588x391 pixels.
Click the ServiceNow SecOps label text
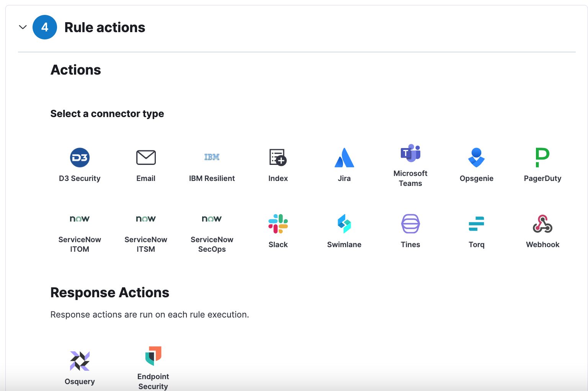[x=212, y=244]
